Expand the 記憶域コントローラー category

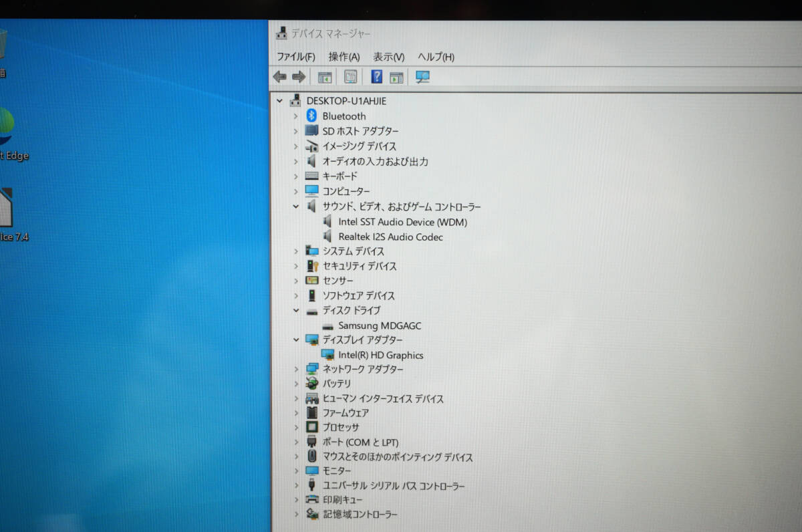click(x=295, y=514)
